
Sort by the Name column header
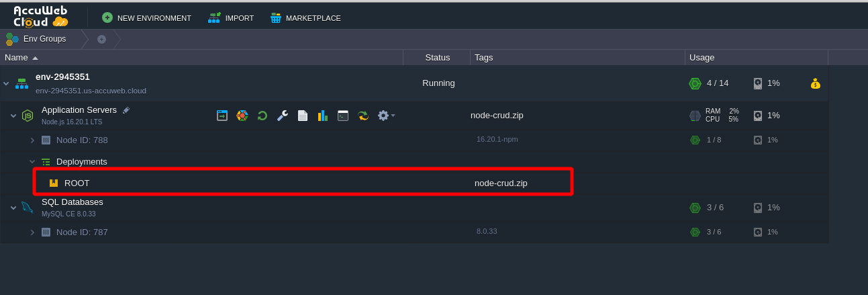(17, 58)
